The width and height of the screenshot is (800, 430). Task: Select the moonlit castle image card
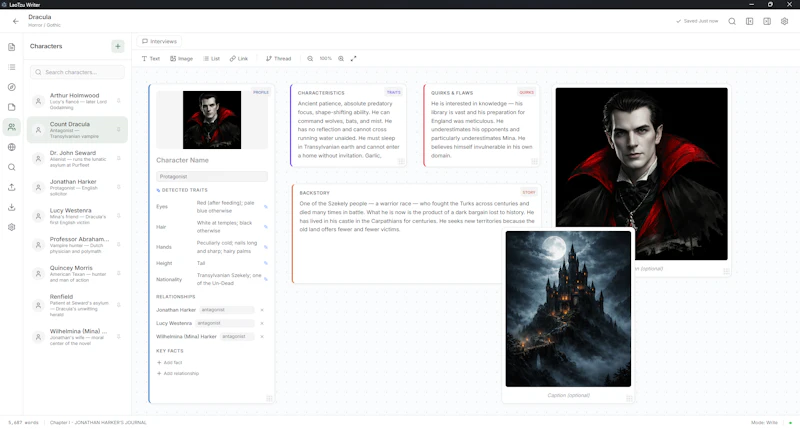pyautogui.click(x=568, y=309)
